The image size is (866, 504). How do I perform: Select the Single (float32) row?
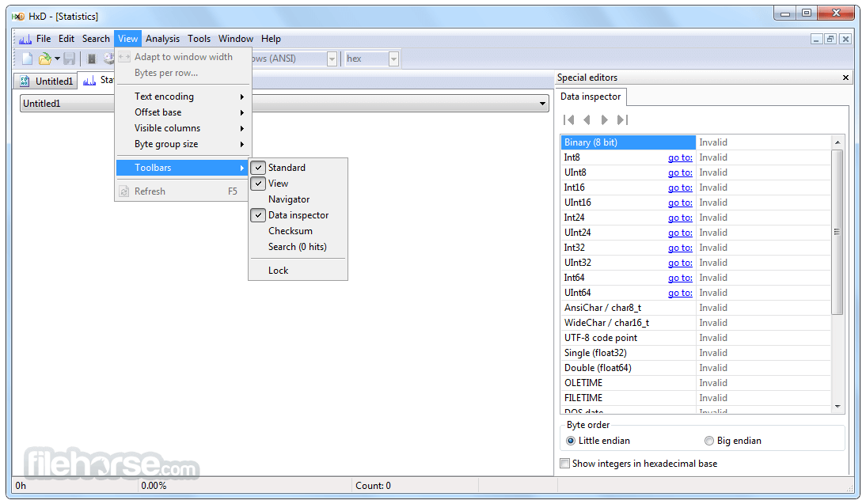(x=696, y=353)
